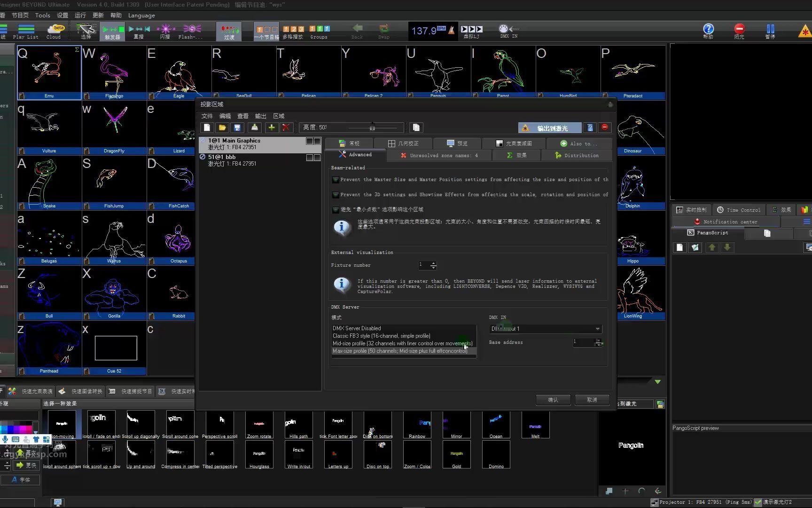Enable Prevent 3D settings and Showtime Effects checkbox

click(336, 195)
